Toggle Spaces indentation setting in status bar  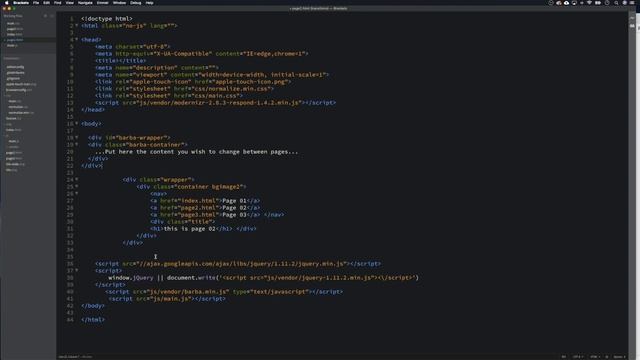pos(619,357)
